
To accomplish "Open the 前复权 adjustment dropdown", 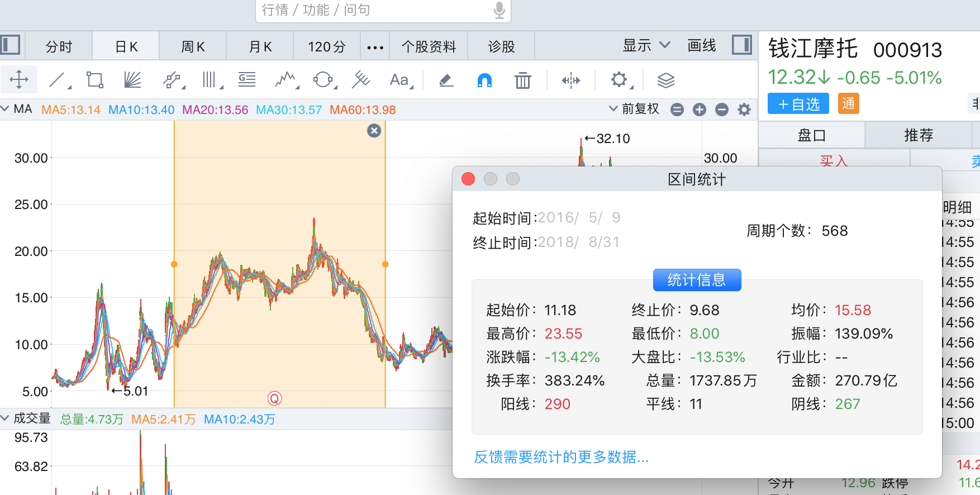I will [x=634, y=108].
